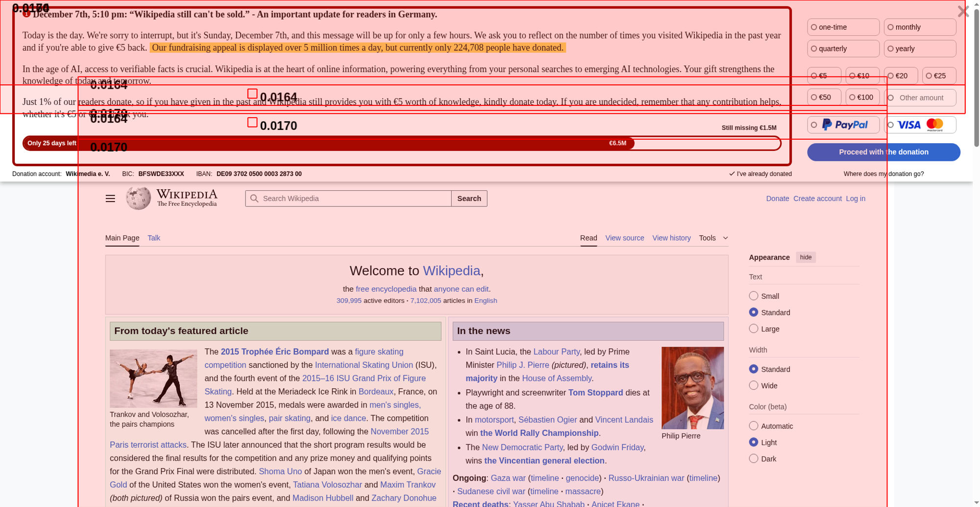Open the figure skating pairs photo
Viewport: 980px width, 507px height.
pyautogui.click(x=153, y=378)
